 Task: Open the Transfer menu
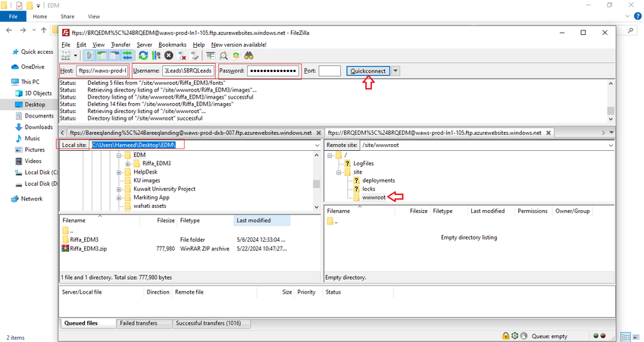pos(120,45)
